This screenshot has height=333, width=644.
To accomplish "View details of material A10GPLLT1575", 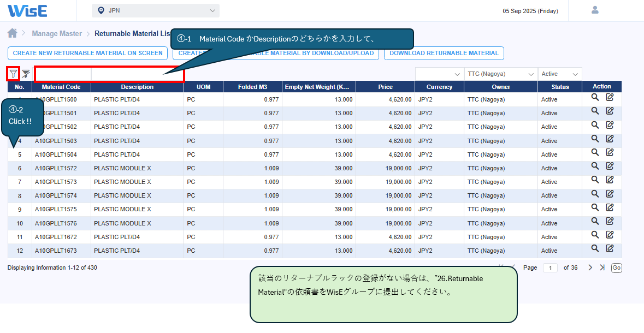I will coord(595,207).
